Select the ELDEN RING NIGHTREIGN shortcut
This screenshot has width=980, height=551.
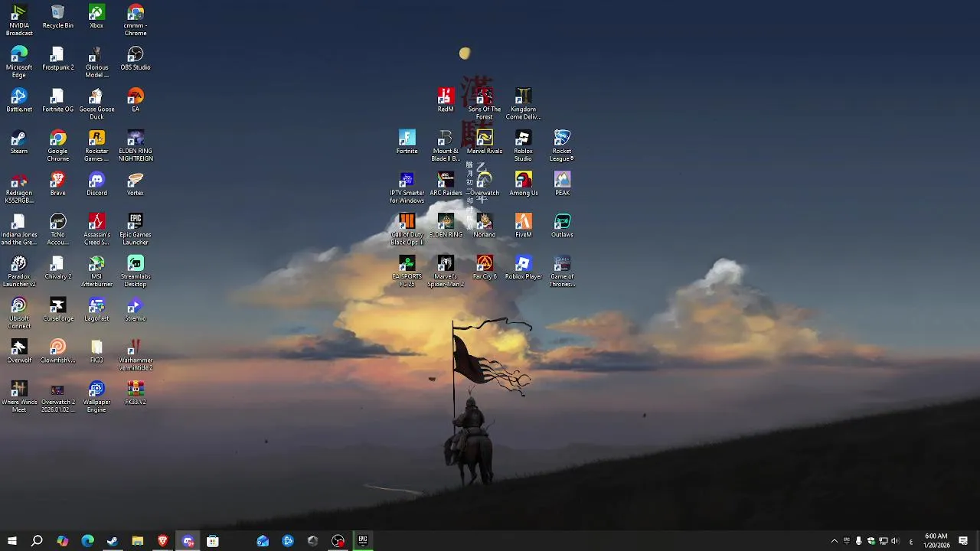(x=136, y=146)
